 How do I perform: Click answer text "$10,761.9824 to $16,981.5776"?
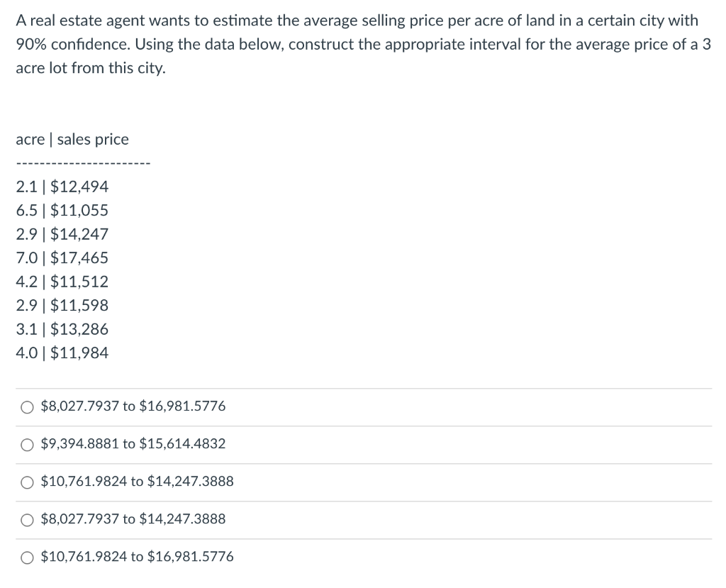point(137,557)
